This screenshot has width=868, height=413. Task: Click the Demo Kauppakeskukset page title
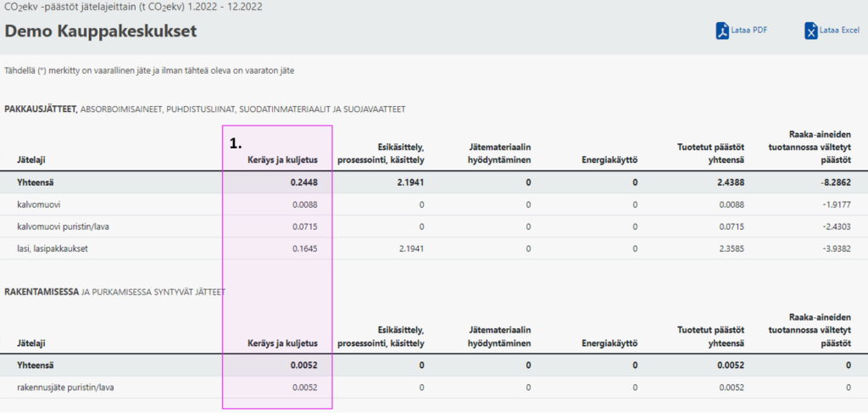click(x=101, y=32)
